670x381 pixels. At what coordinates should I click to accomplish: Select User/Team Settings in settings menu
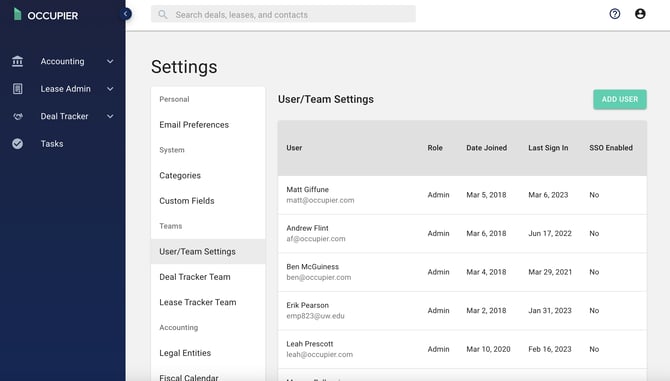click(208, 252)
